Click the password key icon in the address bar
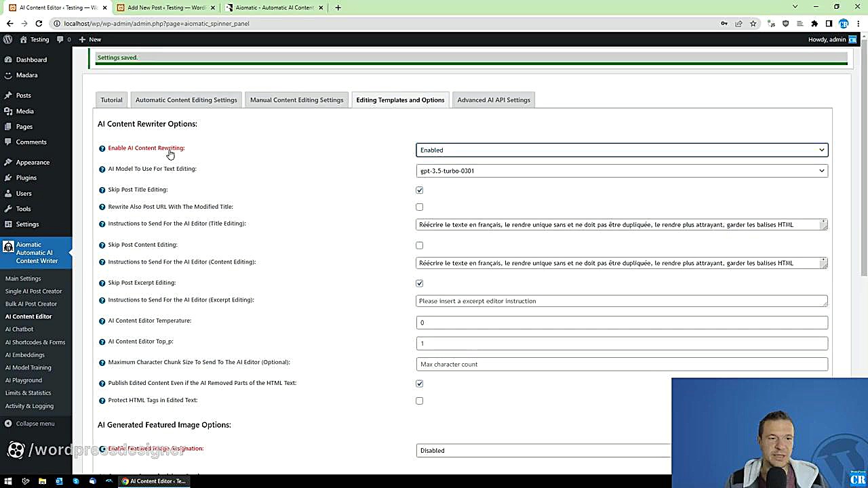Image resolution: width=868 pixels, height=488 pixels. coord(724,23)
